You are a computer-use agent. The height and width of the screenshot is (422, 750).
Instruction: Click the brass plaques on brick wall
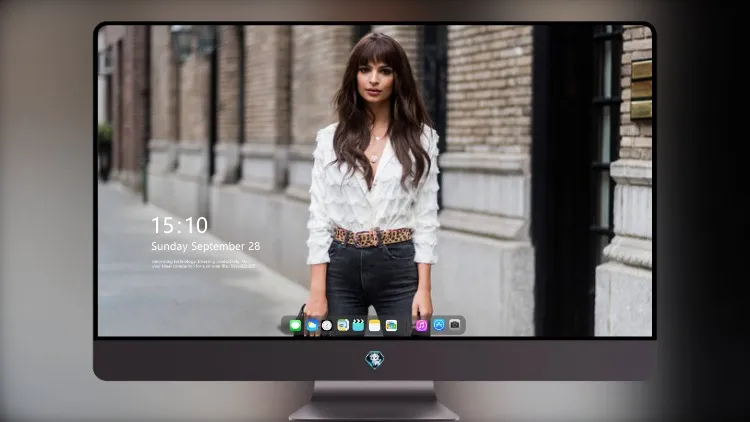[x=641, y=89]
